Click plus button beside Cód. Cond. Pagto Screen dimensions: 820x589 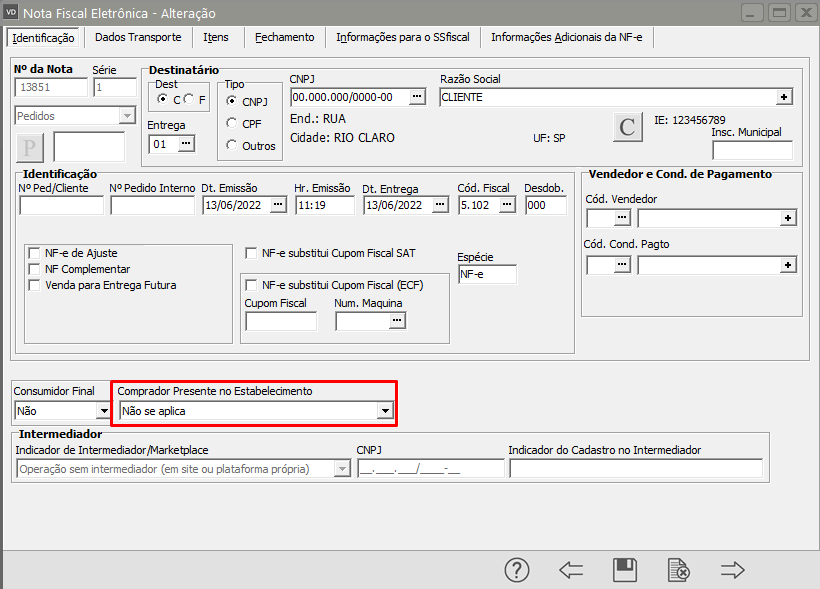coord(788,264)
